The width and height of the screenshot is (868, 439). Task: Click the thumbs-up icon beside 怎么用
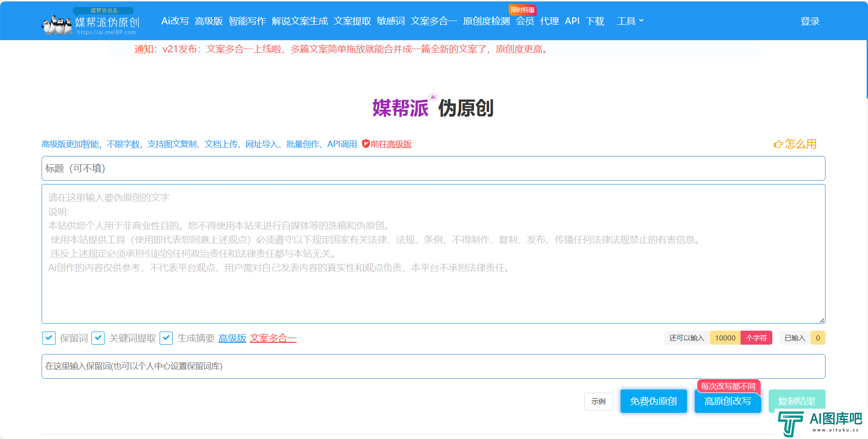tap(778, 144)
